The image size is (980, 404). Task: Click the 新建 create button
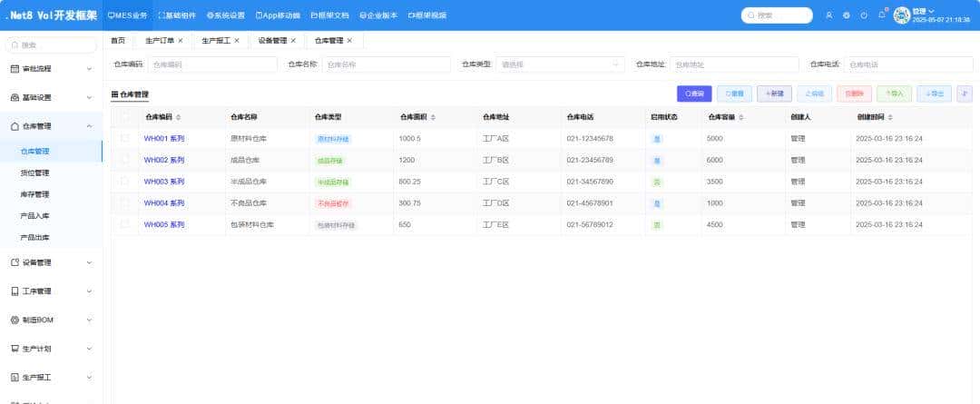(774, 94)
